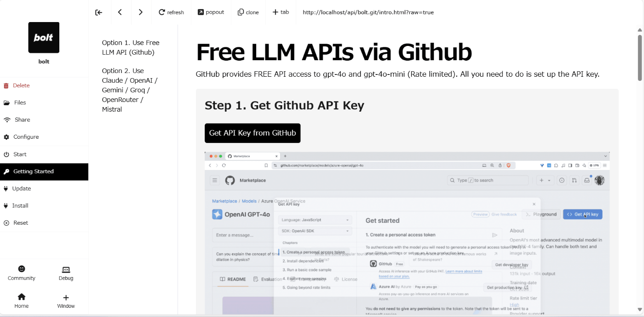Click the scrollbar down arrow
The image size is (644, 317).
pyautogui.click(x=640, y=310)
